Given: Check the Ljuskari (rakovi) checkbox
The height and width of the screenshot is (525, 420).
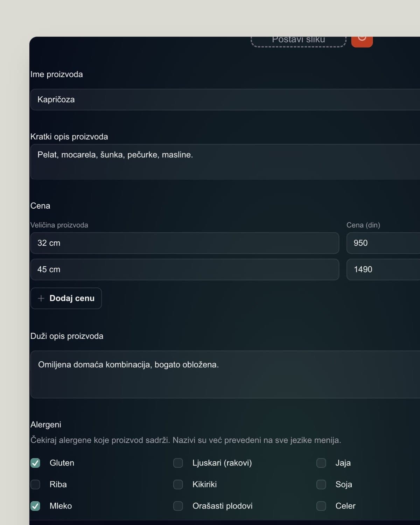Looking at the screenshot, I should click(x=178, y=463).
